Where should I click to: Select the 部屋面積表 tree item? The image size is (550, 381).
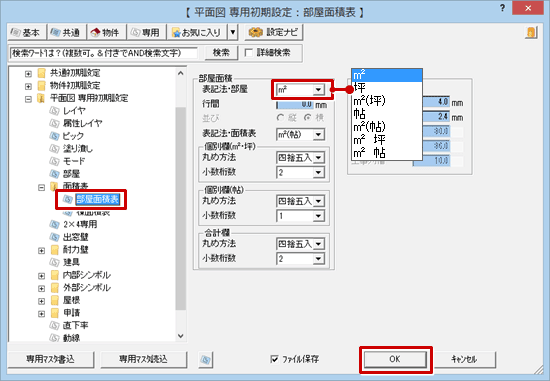(x=98, y=200)
